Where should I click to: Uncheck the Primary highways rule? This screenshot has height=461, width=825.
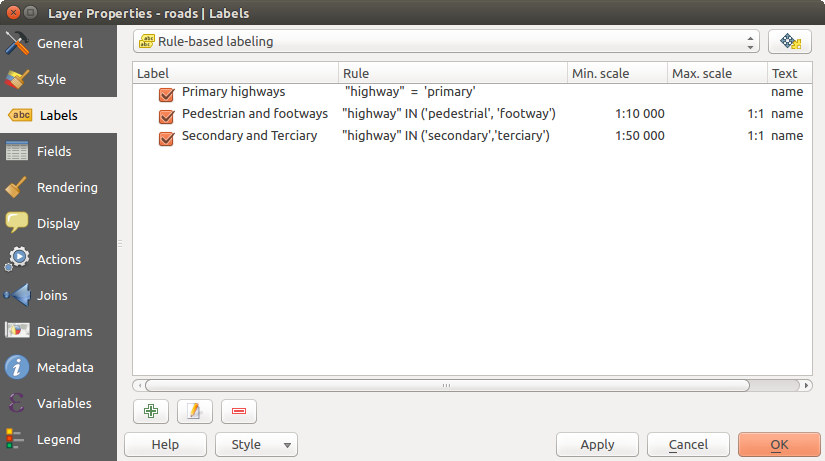point(167,93)
